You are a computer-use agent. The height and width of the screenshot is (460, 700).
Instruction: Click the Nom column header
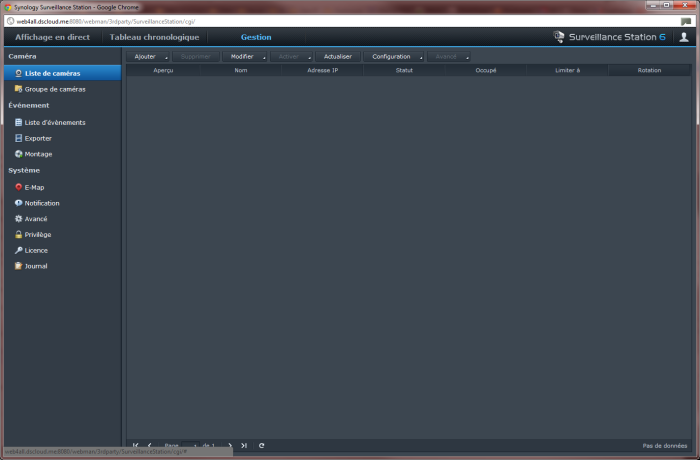coord(241,71)
